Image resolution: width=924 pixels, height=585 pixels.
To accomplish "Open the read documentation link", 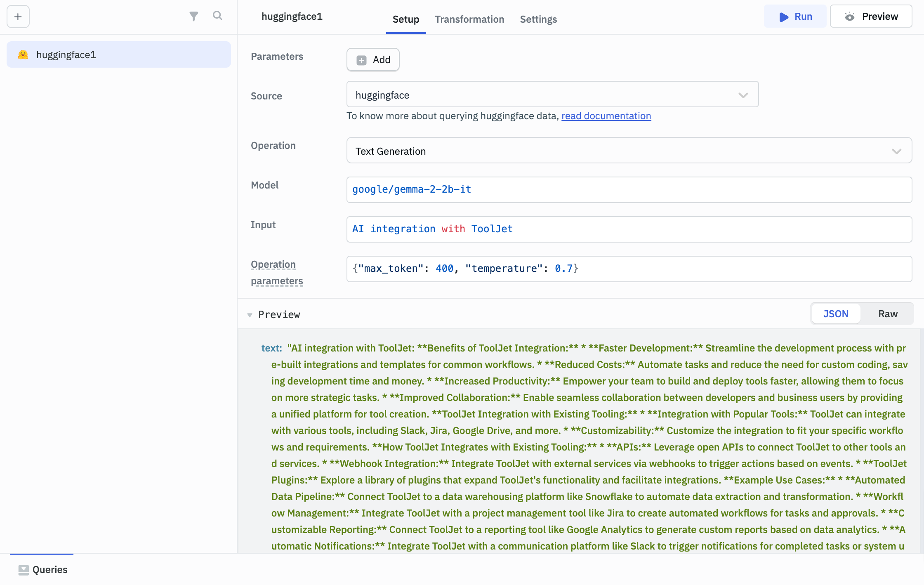I will [x=606, y=116].
